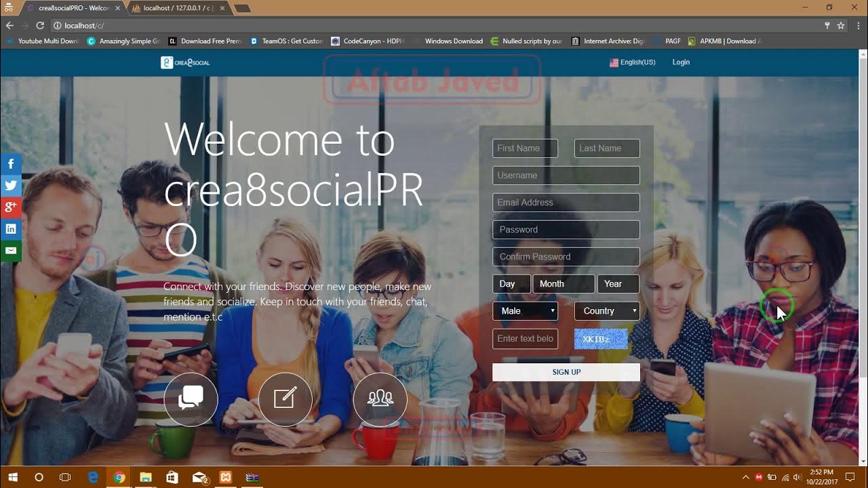Viewport: 868px width, 488px height.
Task: Open the gender dropdown showing Male
Action: (x=525, y=310)
